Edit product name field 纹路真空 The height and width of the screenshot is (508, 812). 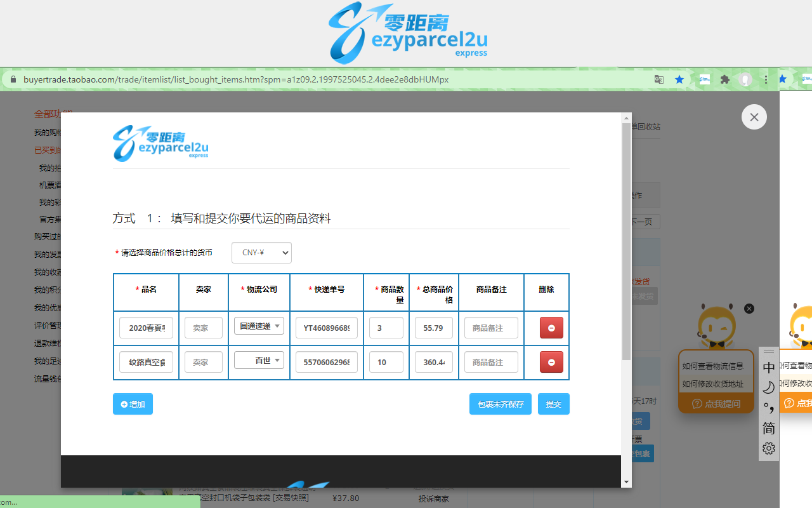[x=146, y=362]
